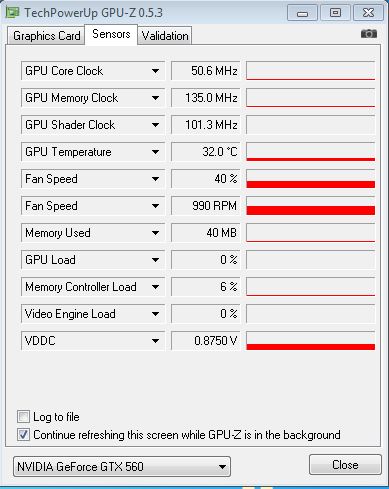Switch to the Validation tab
Screen dimensions: 389x489
coord(165,36)
